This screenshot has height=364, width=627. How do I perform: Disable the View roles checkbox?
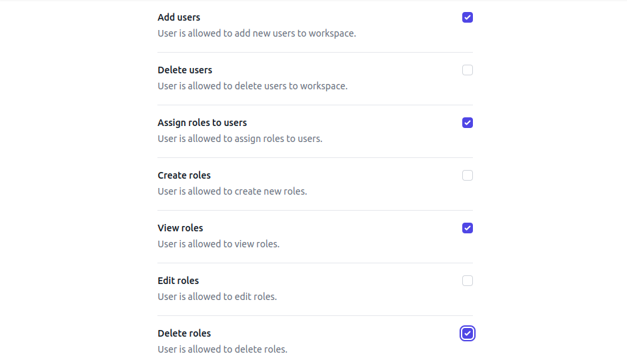coord(468,228)
